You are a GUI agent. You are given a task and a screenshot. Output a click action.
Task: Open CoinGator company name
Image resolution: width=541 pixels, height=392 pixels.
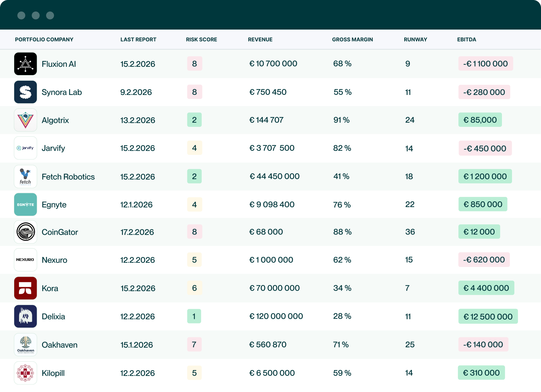point(60,232)
